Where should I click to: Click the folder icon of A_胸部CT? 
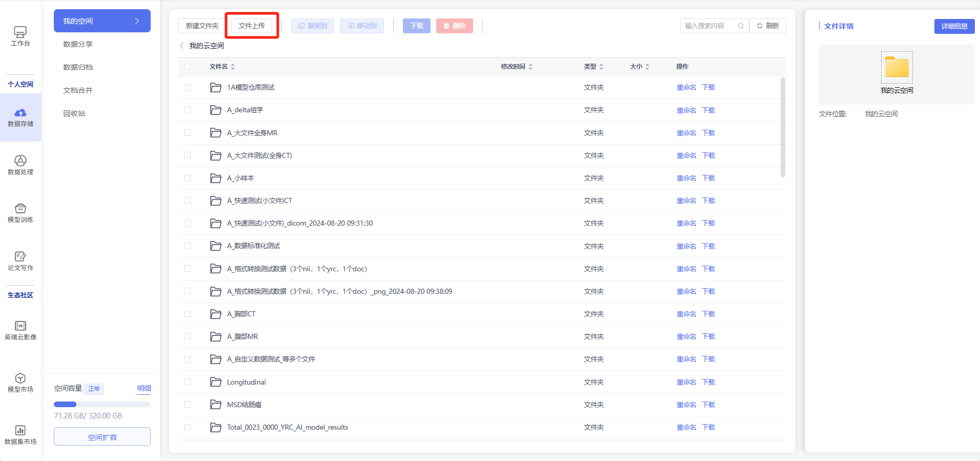[x=216, y=314]
